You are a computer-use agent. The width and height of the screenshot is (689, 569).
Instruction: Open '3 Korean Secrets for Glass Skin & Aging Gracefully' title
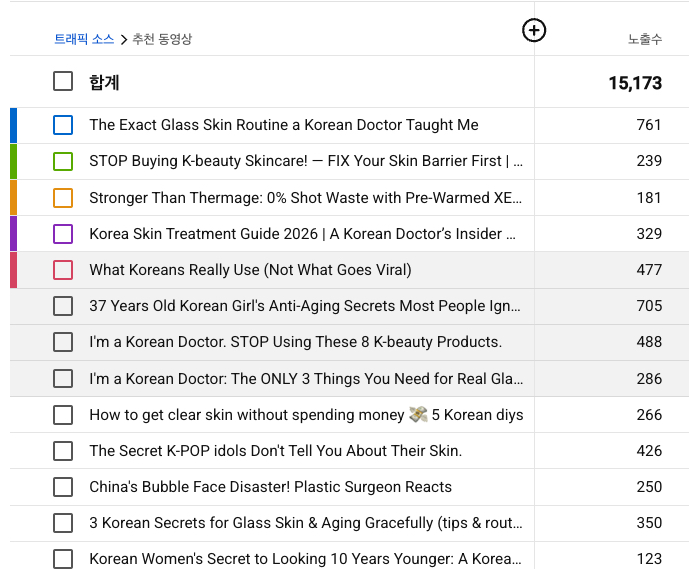tap(306, 523)
